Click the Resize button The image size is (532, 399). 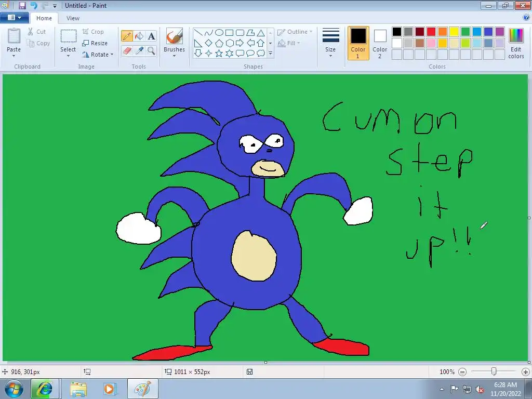(x=95, y=43)
